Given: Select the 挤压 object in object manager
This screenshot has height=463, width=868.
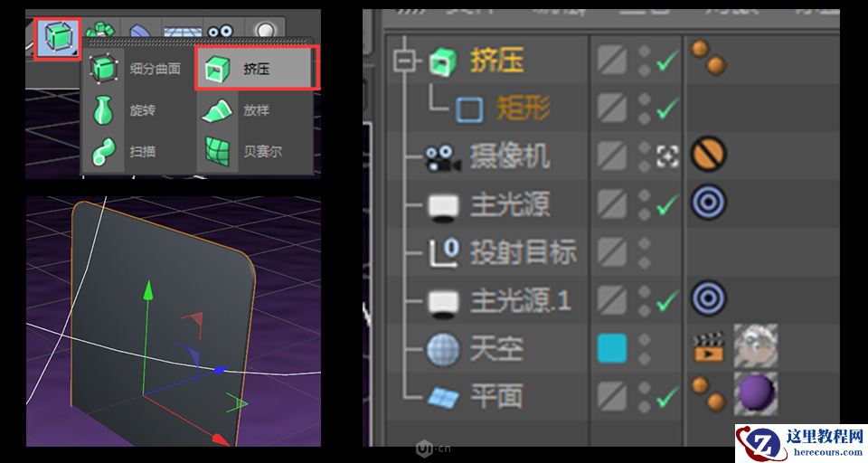Looking at the screenshot, I should 496,60.
